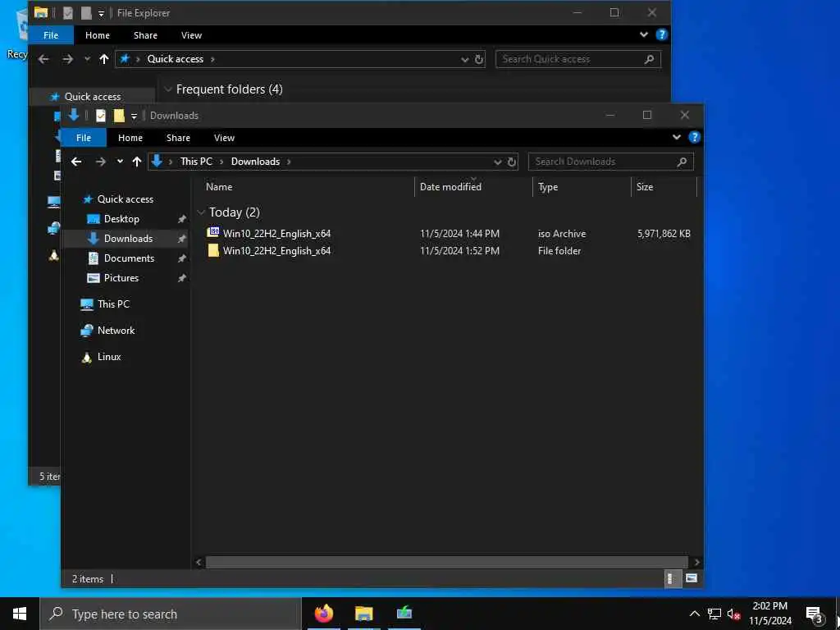Screen dimensions: 840x630
Task: Click the yellow folder icon in file list
Action: (x=213, y=250)
